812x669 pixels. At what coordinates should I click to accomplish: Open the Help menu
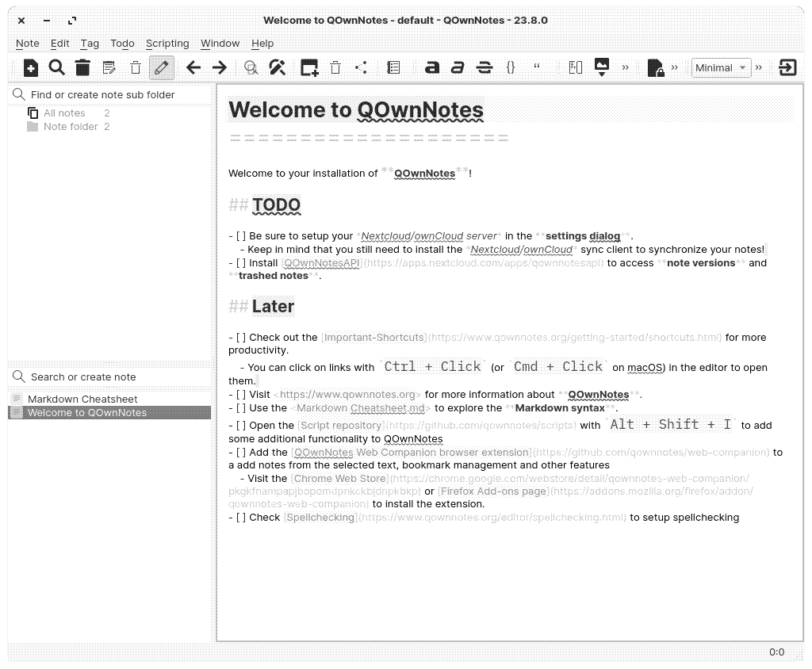[x=262, y=44]
